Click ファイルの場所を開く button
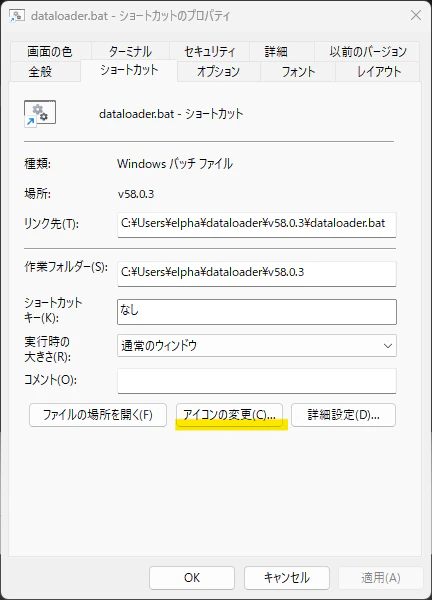432x600 pixels. click(x=98, y=415)
